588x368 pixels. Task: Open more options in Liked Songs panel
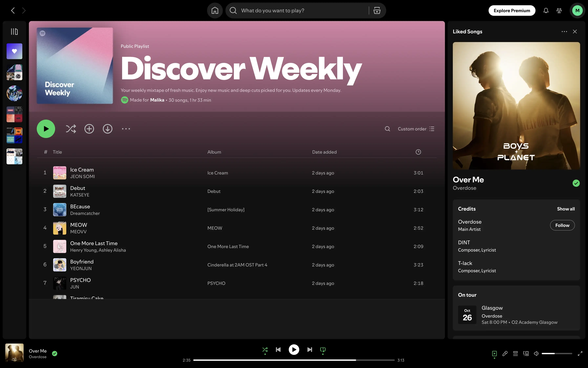click(x=564, y=32)
